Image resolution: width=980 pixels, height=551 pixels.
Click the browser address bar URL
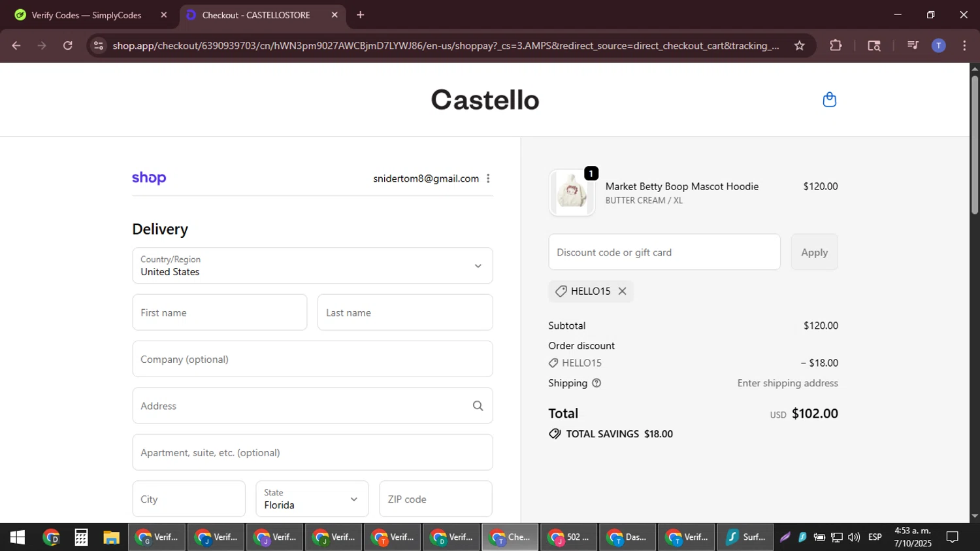[446, 46]
